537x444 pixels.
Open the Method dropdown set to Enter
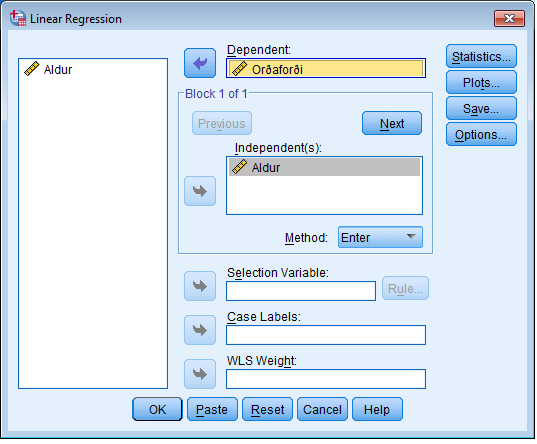pyautogui.click(x=380, y=237)
